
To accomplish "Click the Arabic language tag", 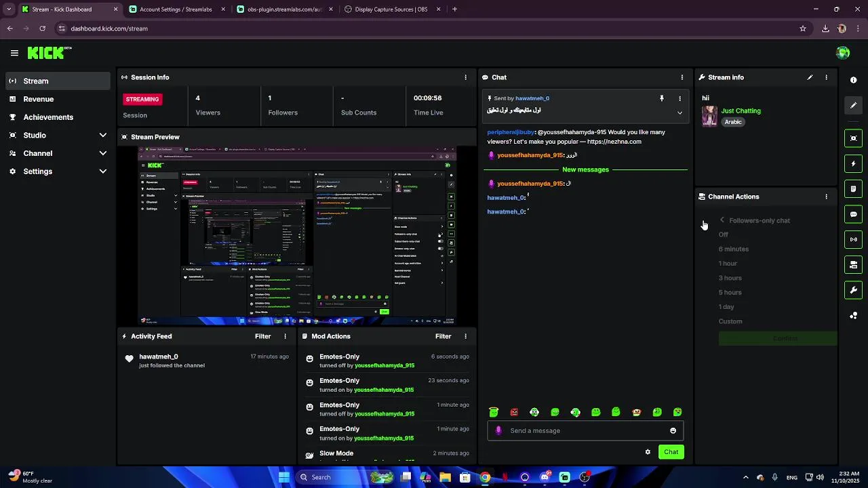I will pos(733,122).
